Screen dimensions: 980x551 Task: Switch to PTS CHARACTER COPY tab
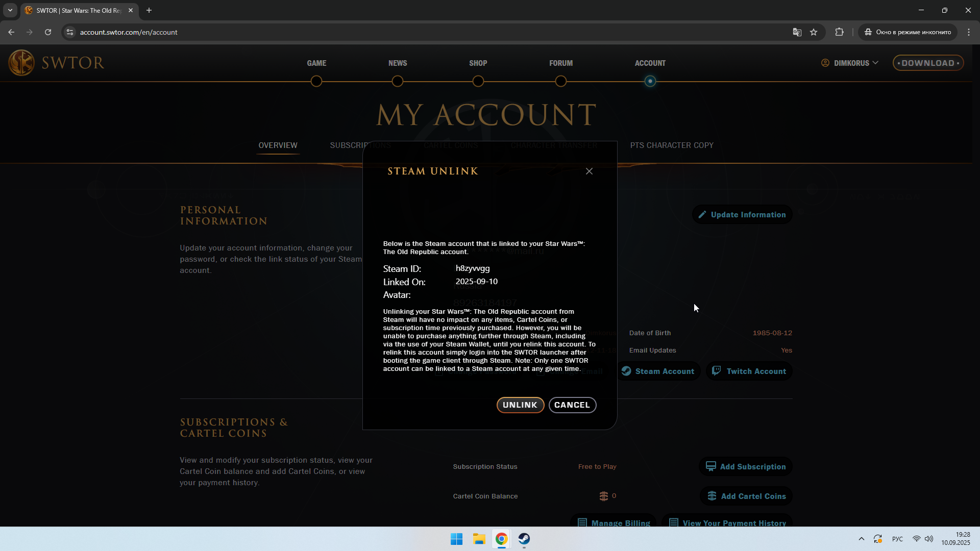coord(672,145)
